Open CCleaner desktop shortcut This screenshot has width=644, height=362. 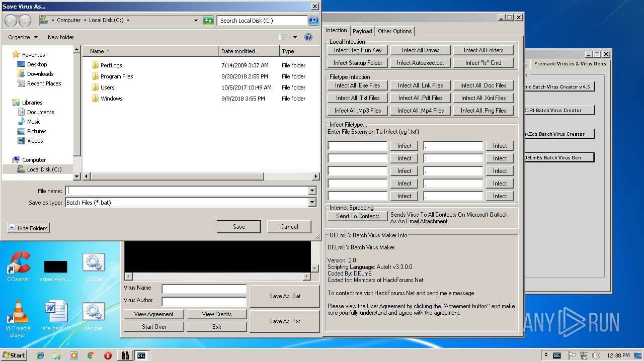point(18,266)
